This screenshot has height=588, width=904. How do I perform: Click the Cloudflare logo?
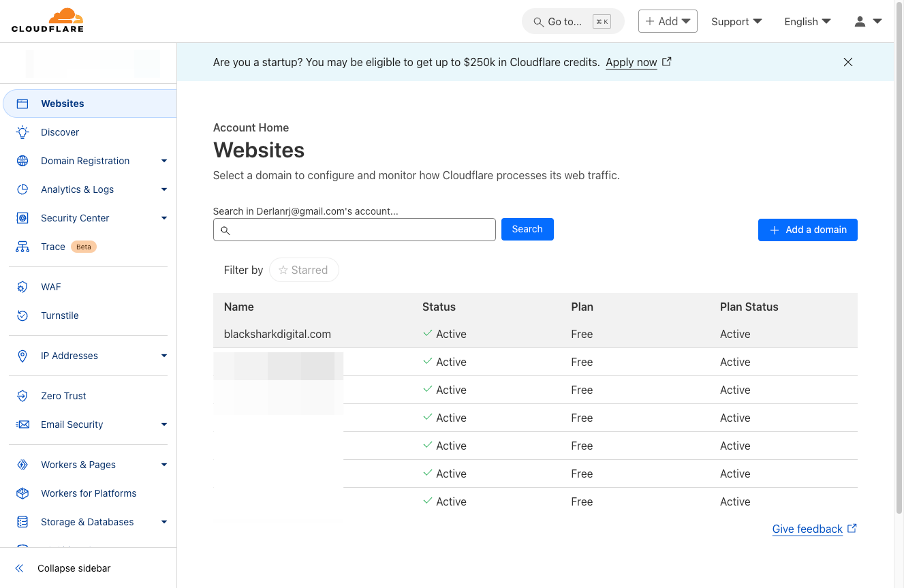coord(48,20)
